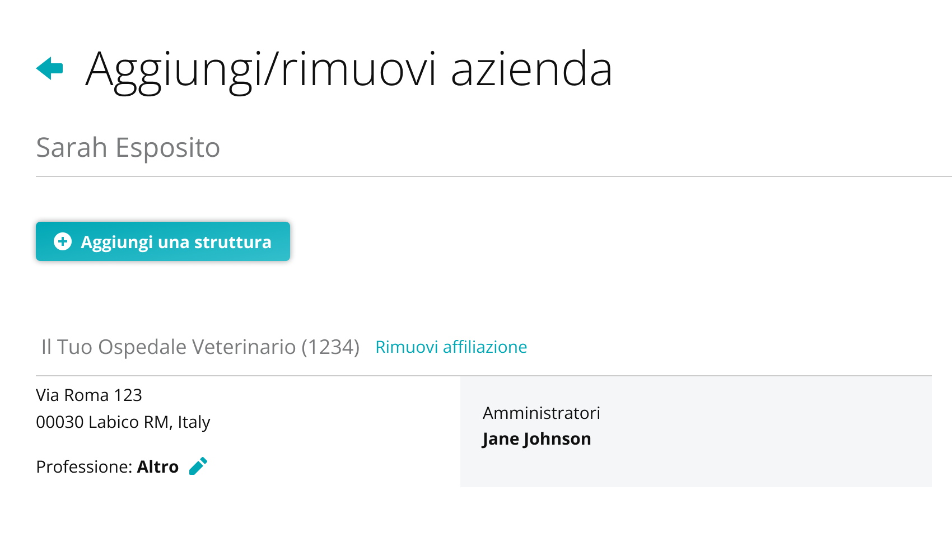Screen dimensions: 952x560
Task: Click the Professione label text
Action: (x=84, y=466)
